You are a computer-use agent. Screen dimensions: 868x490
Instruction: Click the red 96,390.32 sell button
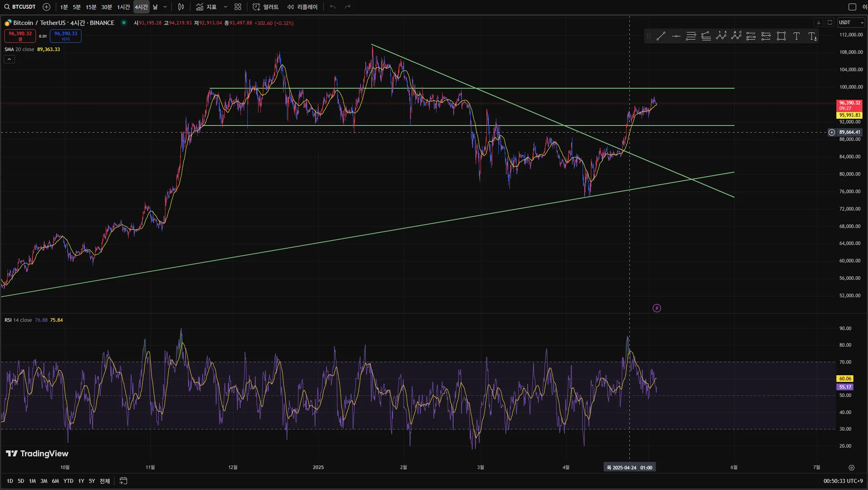pyautogui.click(x=20, y=36)
